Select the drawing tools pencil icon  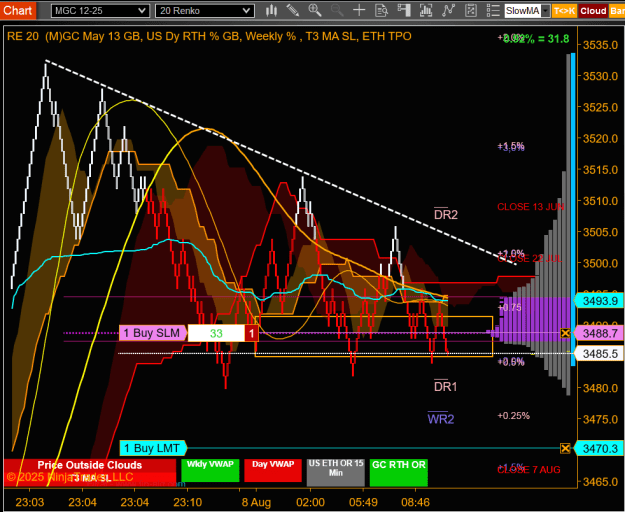pyautogui.click(x=293, y=11)
